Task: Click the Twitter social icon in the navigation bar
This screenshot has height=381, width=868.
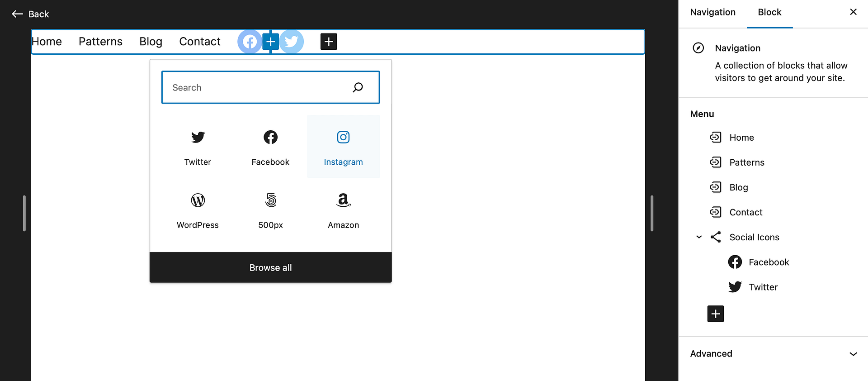Action: 292,42
